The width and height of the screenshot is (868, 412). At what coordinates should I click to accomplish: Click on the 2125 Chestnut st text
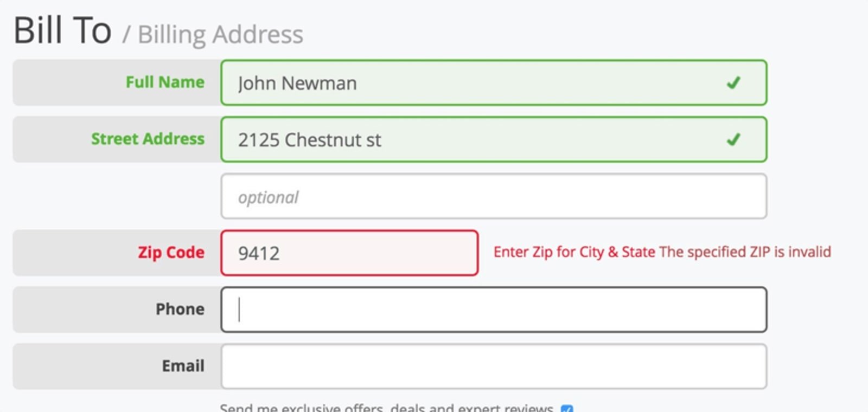[x=309, y=140]
